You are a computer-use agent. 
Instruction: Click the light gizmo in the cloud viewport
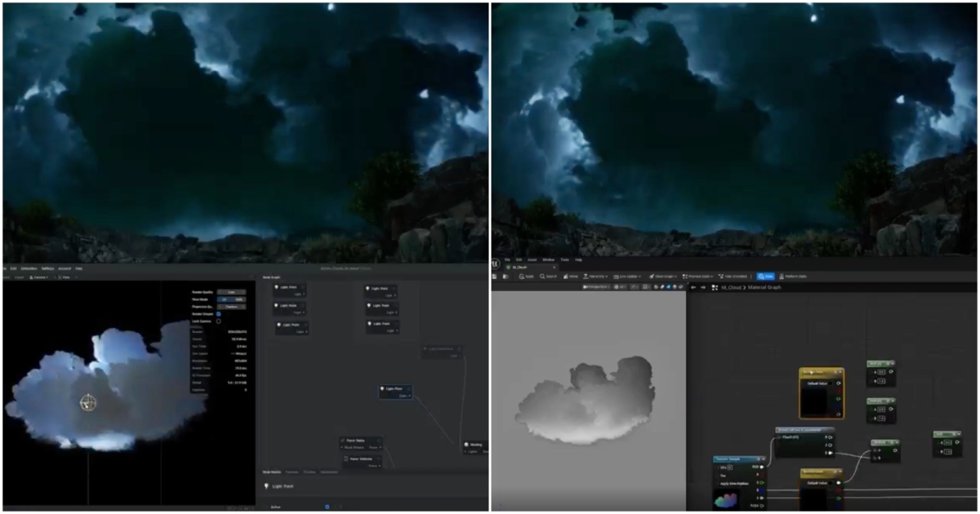click(88, 402)
